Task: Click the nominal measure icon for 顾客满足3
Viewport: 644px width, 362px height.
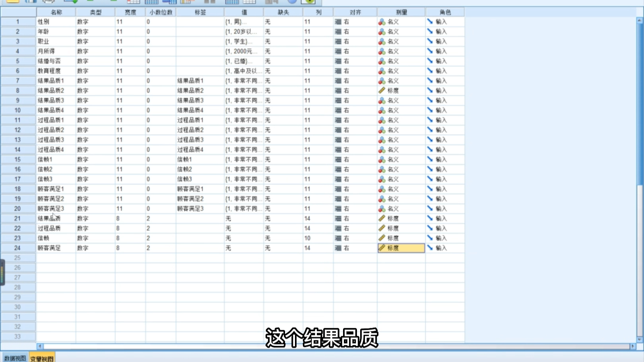Action: click(x=382, y=209)
